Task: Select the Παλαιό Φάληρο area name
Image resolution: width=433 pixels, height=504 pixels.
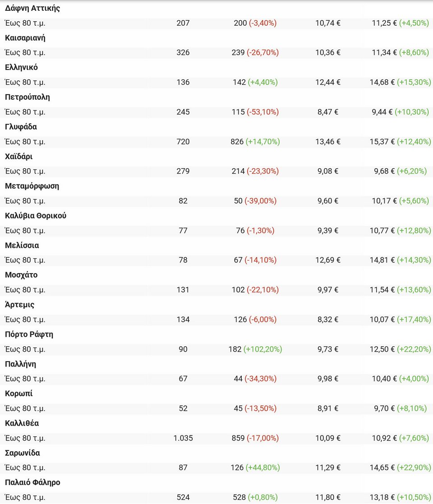Action: (x=32, y=482)
